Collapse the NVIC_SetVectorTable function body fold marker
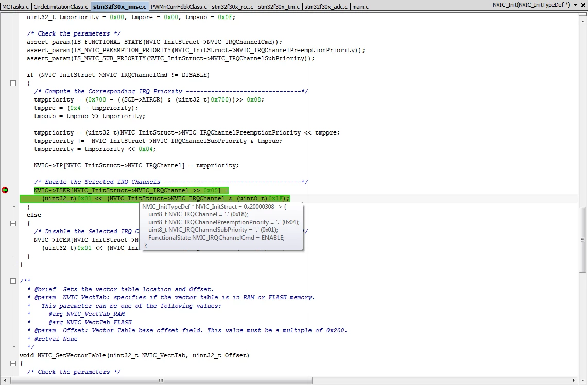The height and width of the screenshot is (386, 588). point(13,363)
